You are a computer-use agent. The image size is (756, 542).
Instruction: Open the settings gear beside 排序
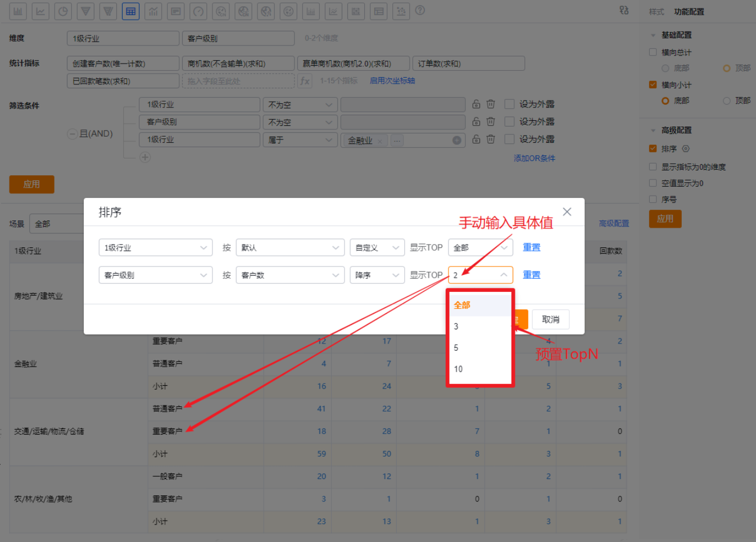tap(686, 149)
